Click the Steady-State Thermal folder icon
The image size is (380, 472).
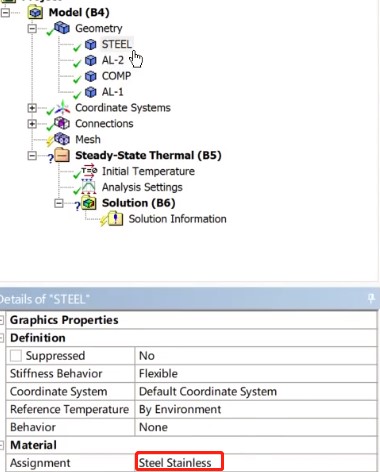pos(62,155)
